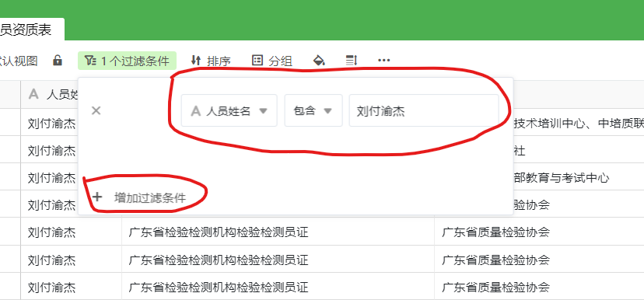This screenshot has width=644, height=300.
Task: Open the 排序 sort option
Action: [211, 61]
